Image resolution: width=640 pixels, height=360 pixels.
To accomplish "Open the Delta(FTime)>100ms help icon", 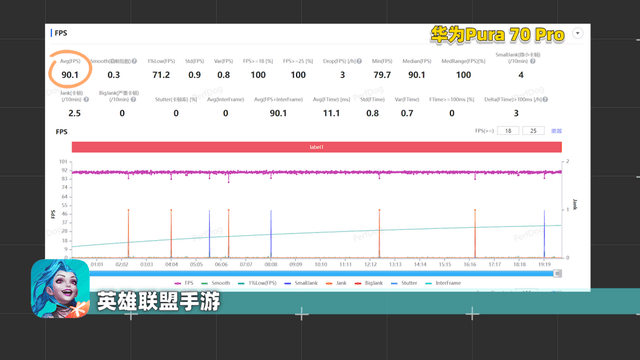I will 545,99.
